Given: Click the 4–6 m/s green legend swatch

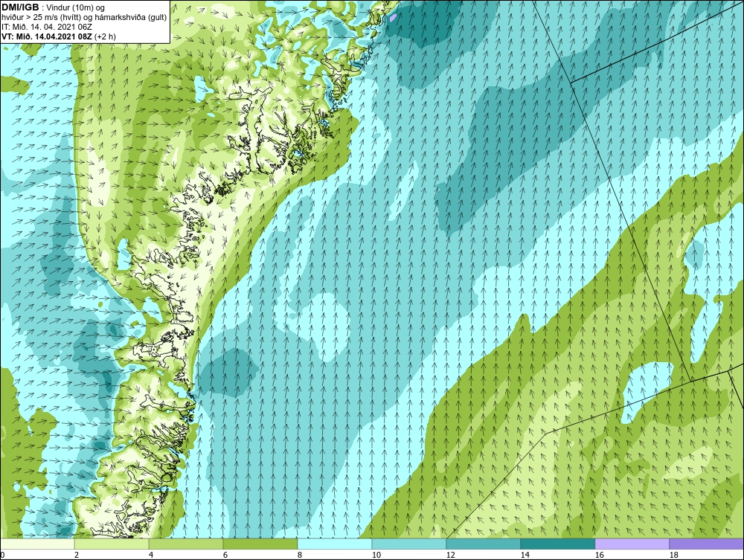Looking at the screenshot, I should 186,544.
